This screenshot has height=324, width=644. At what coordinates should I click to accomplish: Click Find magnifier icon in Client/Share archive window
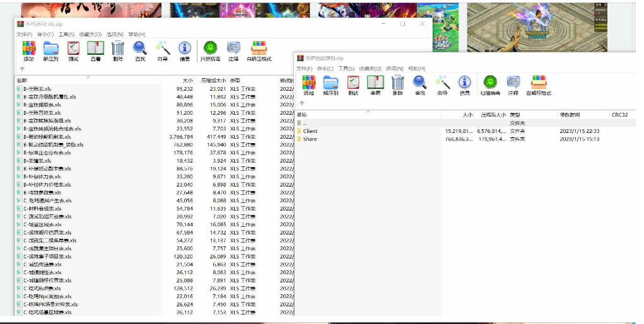click(419, 85)
